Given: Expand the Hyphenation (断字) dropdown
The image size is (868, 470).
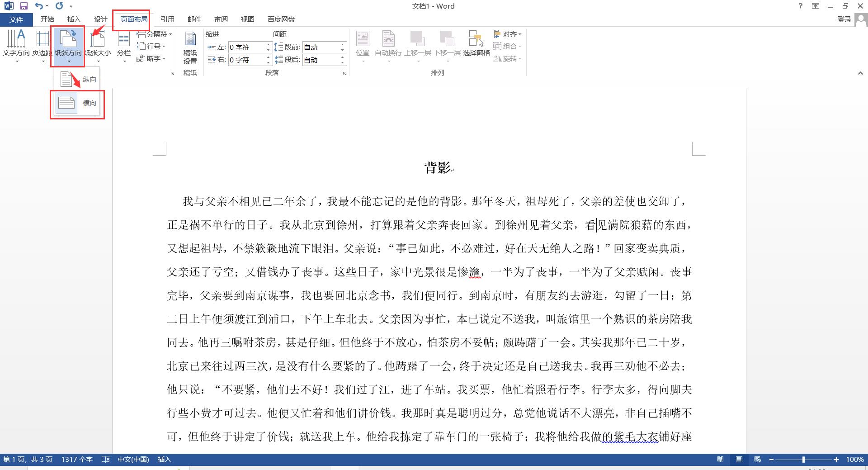Looking at the screenshot, I should 151,58.
